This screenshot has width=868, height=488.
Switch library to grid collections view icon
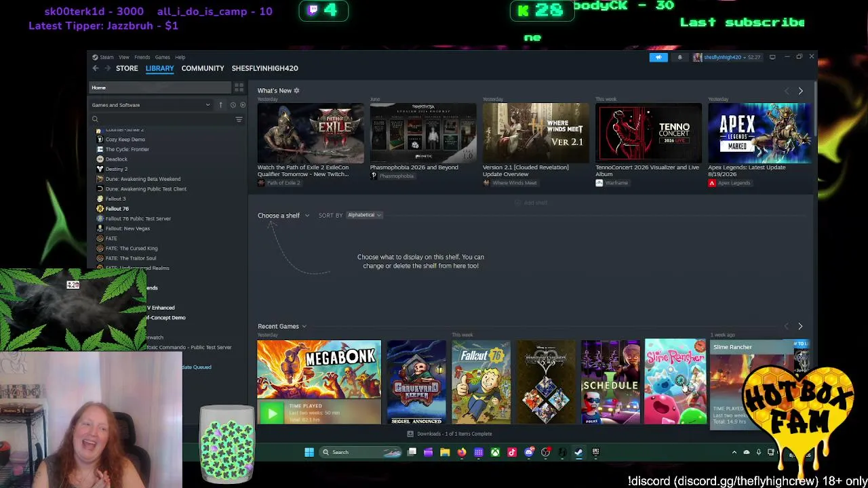pos(239,87)
